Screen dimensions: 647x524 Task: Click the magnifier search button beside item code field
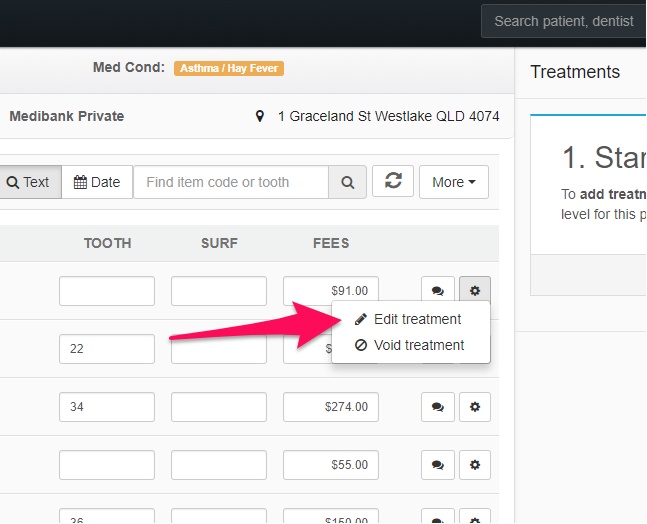(x=347, y=182)
